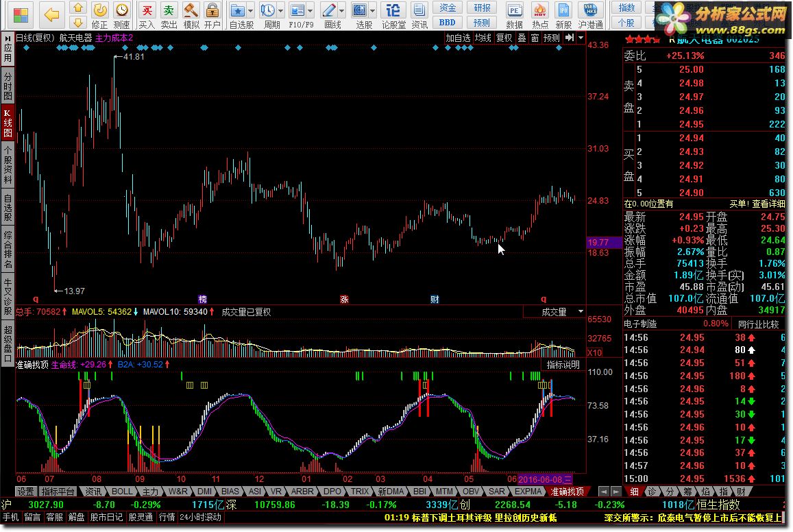Open the 论股堂 forum icon
The width and height of the screenshot is (793, 532).
[x=393, y=16]
